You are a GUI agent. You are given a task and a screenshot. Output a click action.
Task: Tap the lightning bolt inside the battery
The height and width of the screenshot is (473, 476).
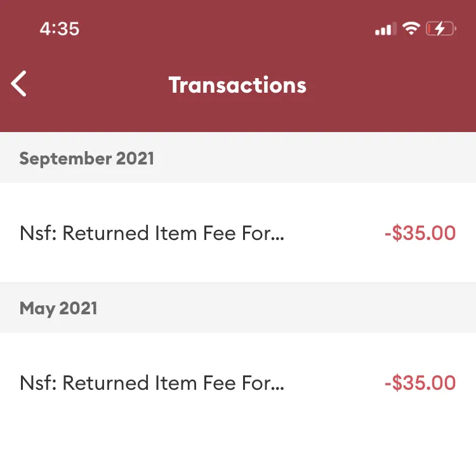[440, 29]
